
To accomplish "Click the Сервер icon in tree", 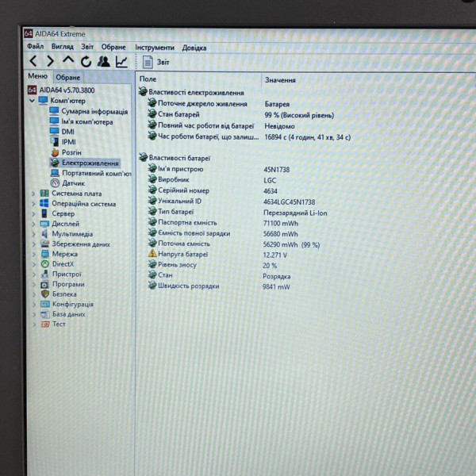I will click(x=44, y=213).
